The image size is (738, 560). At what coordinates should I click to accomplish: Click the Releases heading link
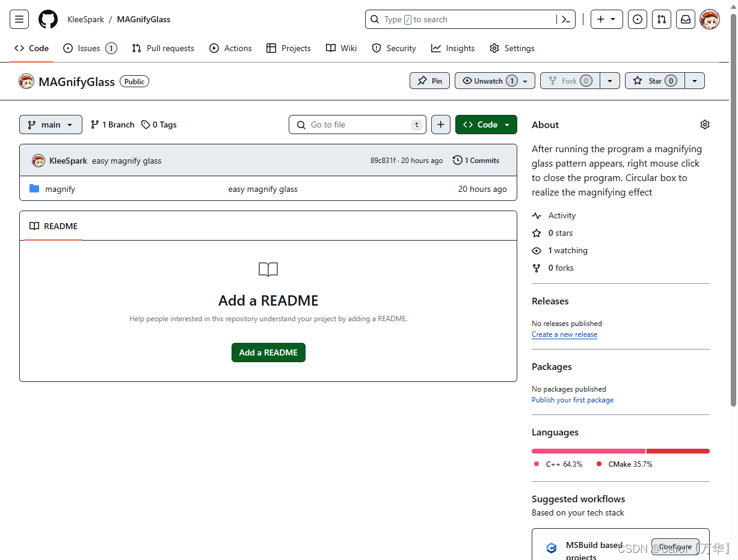pos(550,301)
